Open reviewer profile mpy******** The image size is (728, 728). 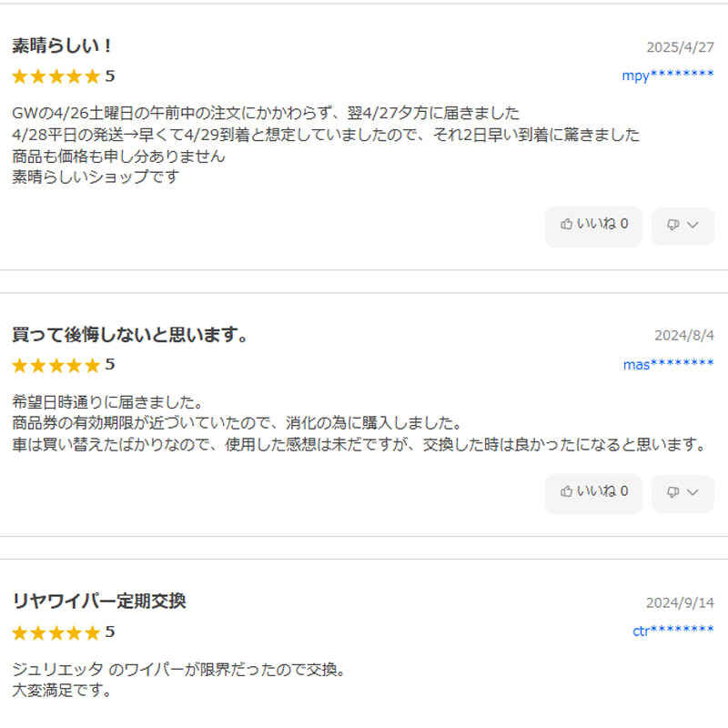667,76
